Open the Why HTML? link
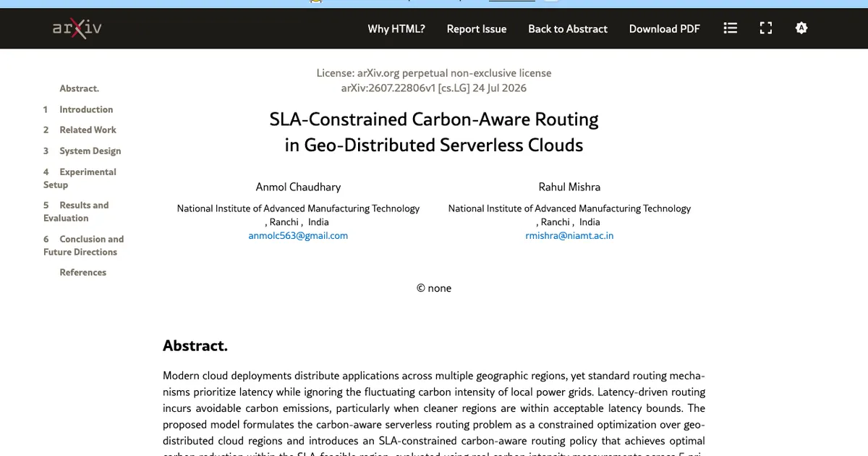This screenshot has height=456, width=868. (x=396, y=29)
